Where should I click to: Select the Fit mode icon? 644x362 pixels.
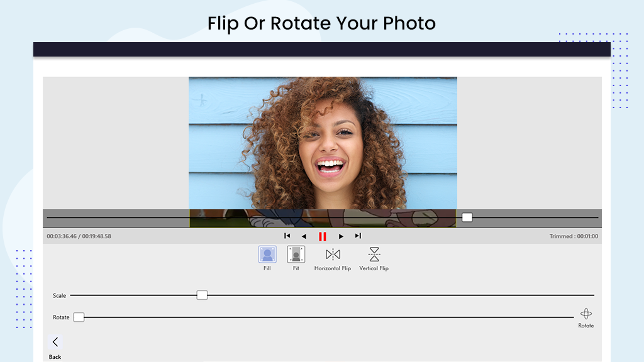coord(296,255)
